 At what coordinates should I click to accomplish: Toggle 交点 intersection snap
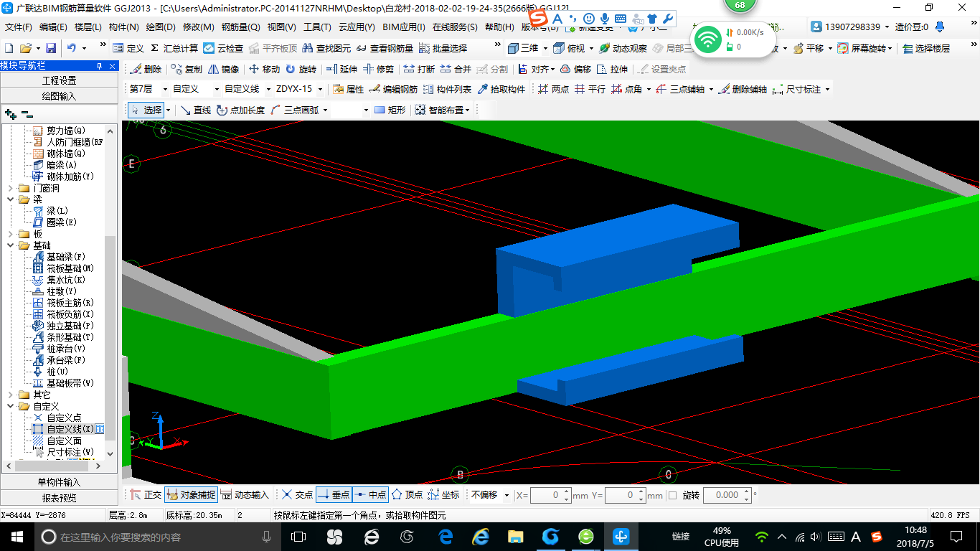(x=297, y=494)
